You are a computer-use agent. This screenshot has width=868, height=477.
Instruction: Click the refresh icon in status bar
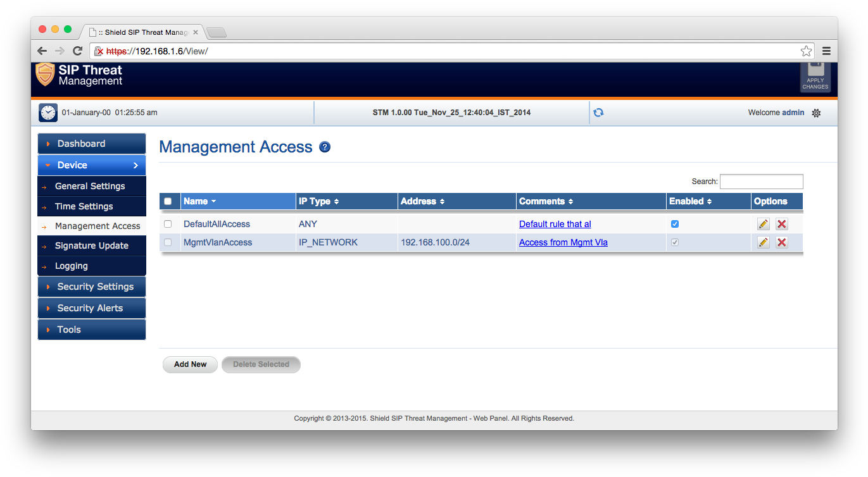[x=598, y=113]
